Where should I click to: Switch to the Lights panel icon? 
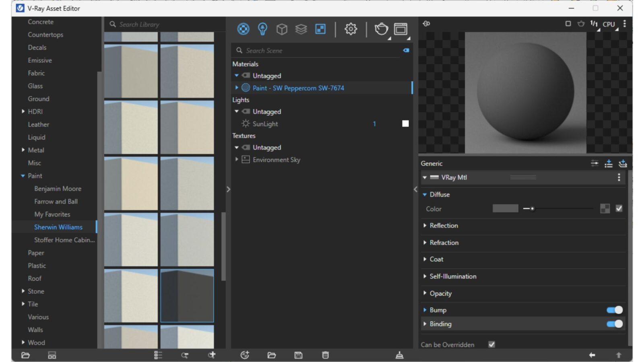point(262,29)
